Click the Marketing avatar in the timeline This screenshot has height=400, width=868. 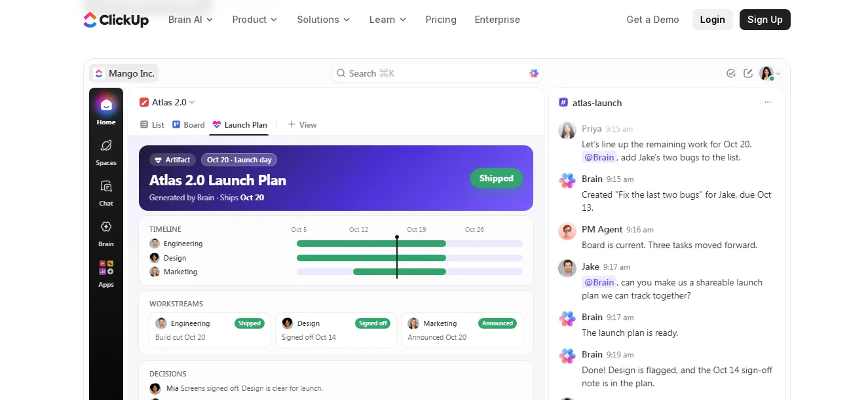click(155, 272)
